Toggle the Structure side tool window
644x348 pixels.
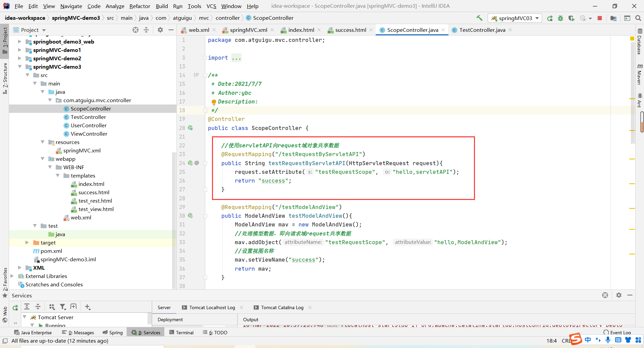pos(5,78)
